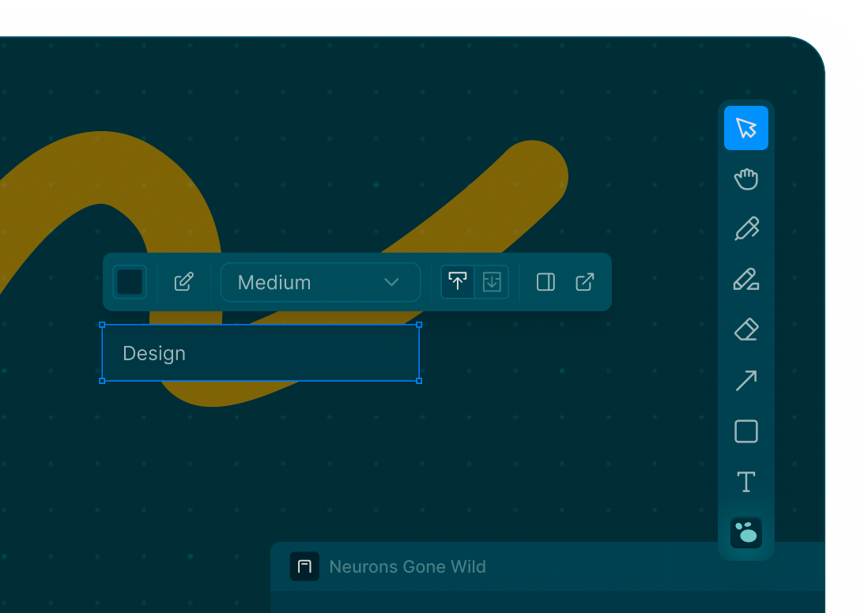Click bottom-right resize handle of Design box
The image size is (868, 613).
coord(419,381)
